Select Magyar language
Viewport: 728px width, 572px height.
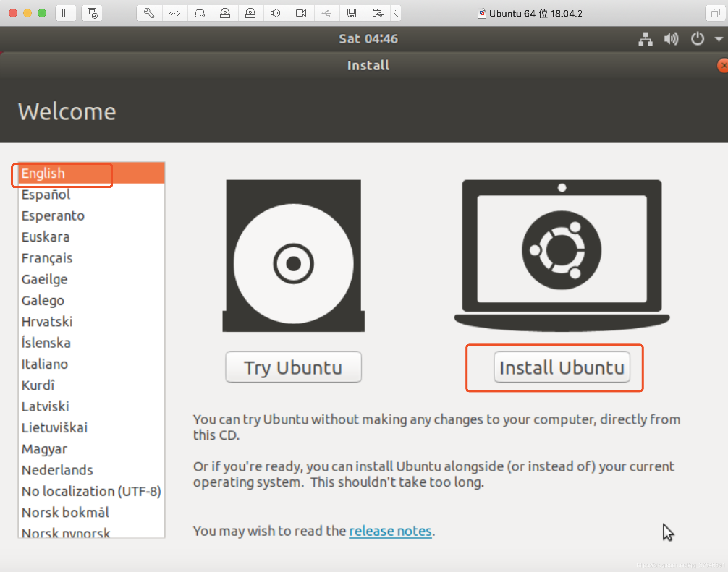pos(92,449)
